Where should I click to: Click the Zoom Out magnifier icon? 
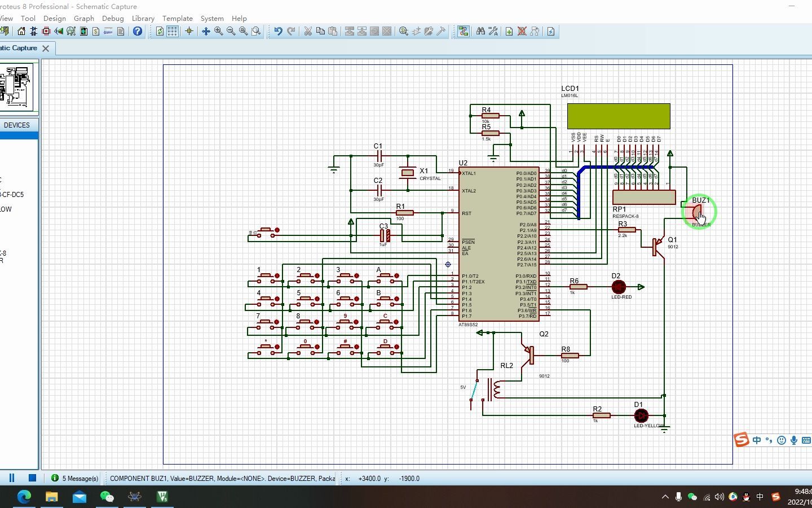click(x=231, y=32)
